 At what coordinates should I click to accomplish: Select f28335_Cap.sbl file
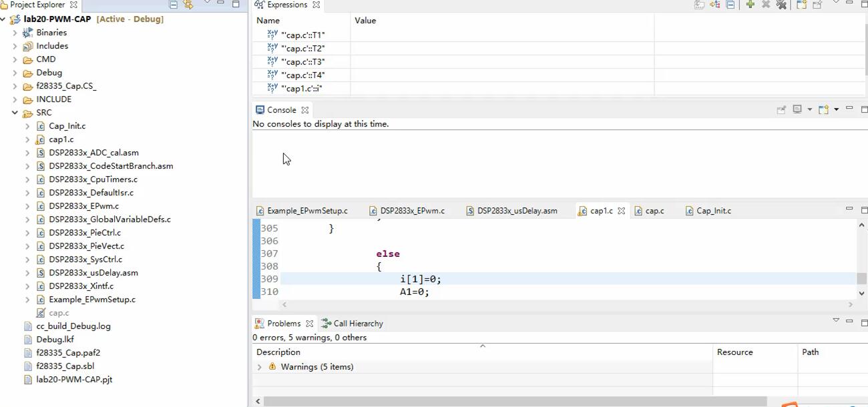(65, 366)
